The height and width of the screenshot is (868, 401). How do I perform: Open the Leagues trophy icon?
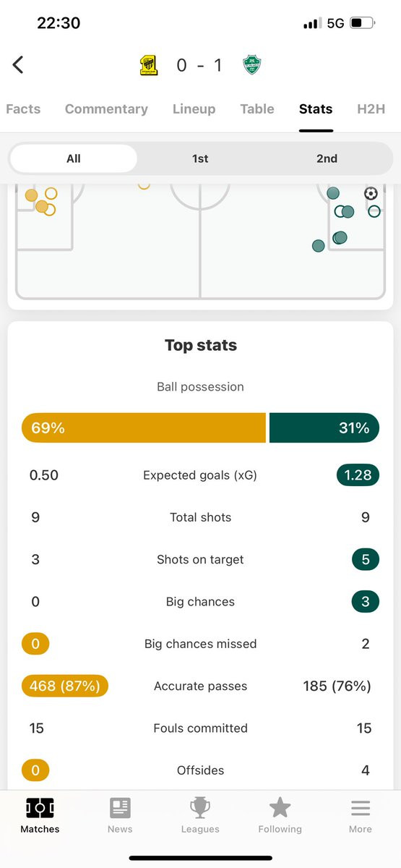click(200, 808)
